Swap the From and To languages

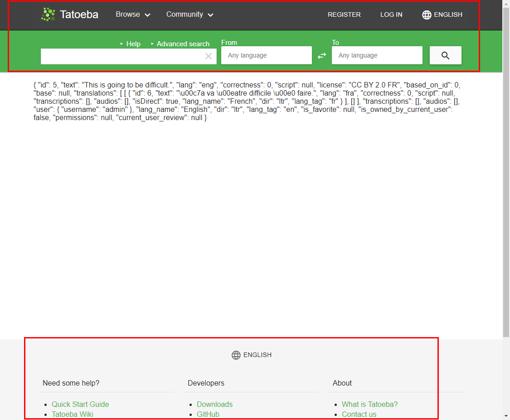pos(322,55)
